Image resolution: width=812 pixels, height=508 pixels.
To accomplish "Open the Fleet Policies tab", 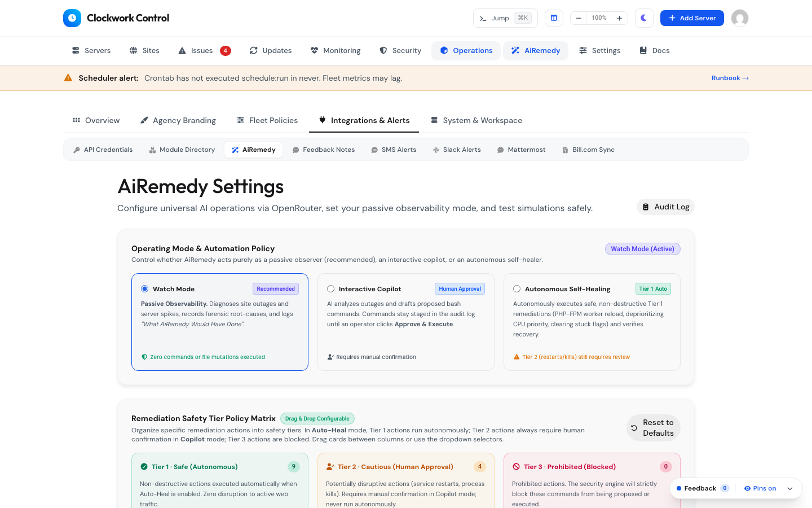I will (267, 120).
